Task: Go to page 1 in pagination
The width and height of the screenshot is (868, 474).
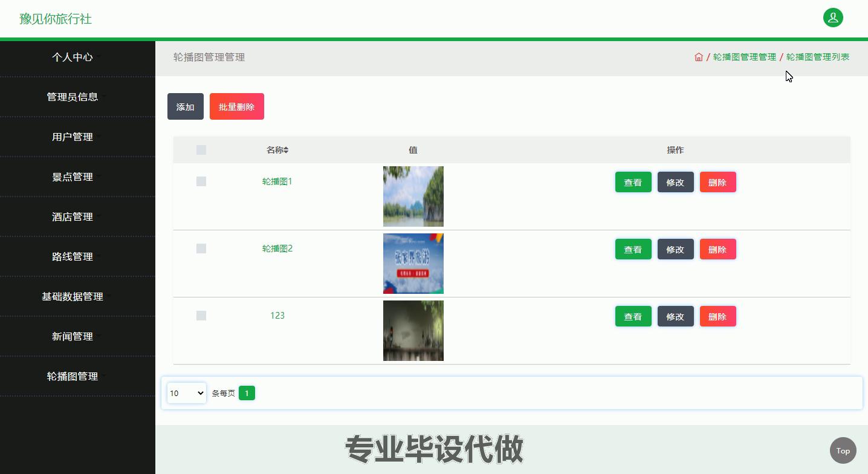Action: (x=247, y=393)
